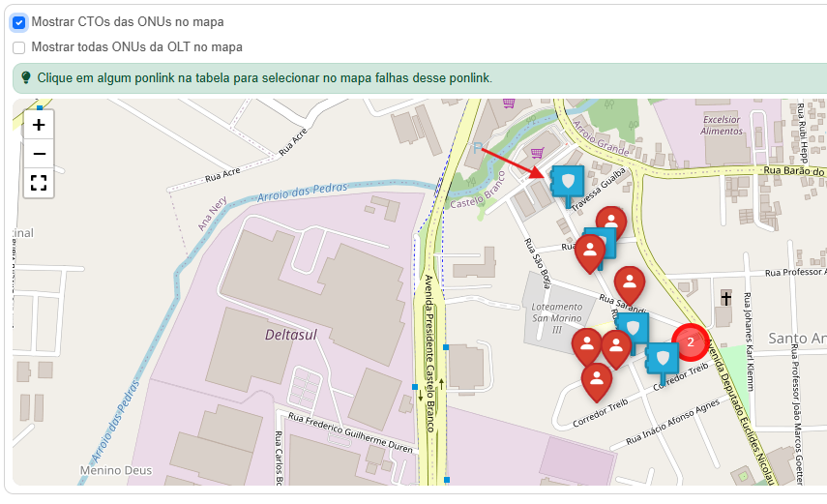The width and height of the screenshot is (827, 504).
Task: Open the red cluster marker labeled 2
Action: tap(690, 341)
